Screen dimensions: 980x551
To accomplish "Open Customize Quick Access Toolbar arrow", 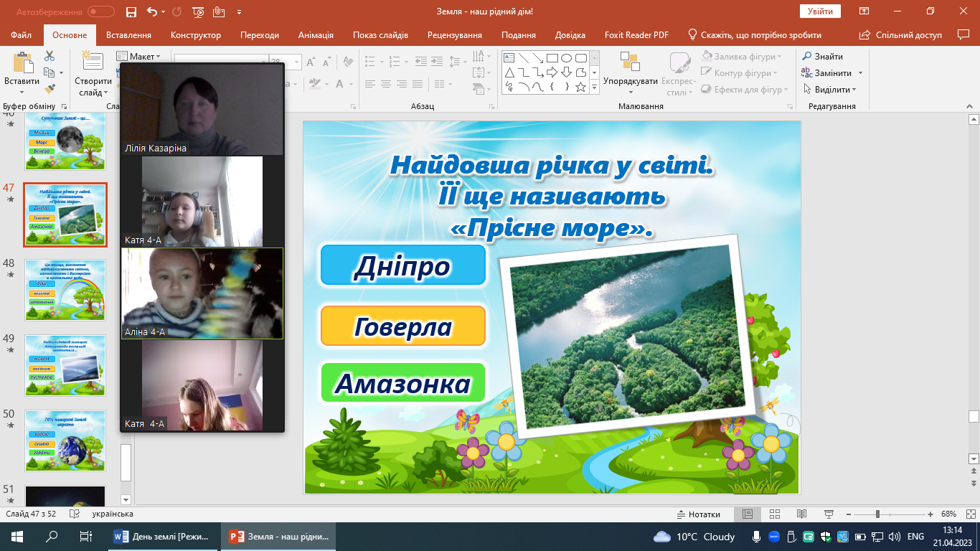I will click(x=239, y=12).
